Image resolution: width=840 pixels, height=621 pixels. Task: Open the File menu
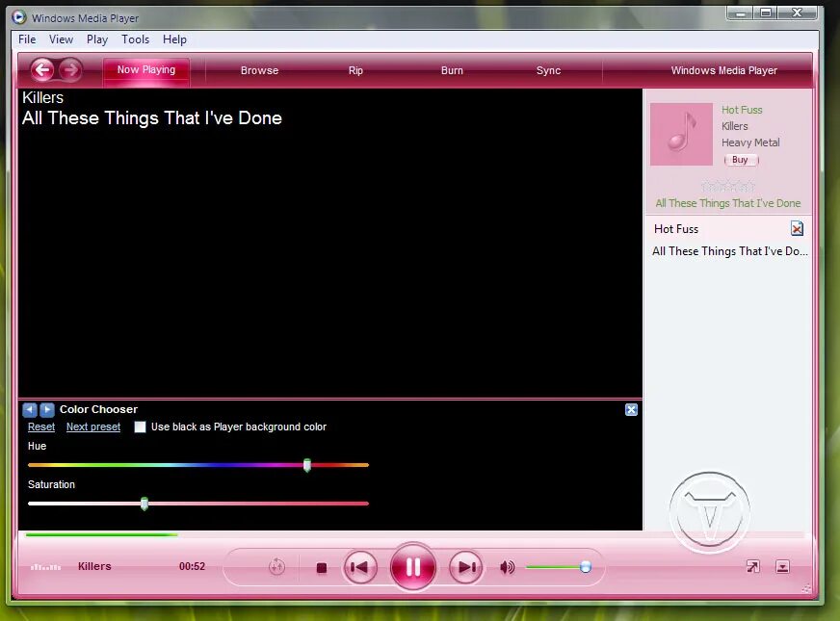point(27,39)
